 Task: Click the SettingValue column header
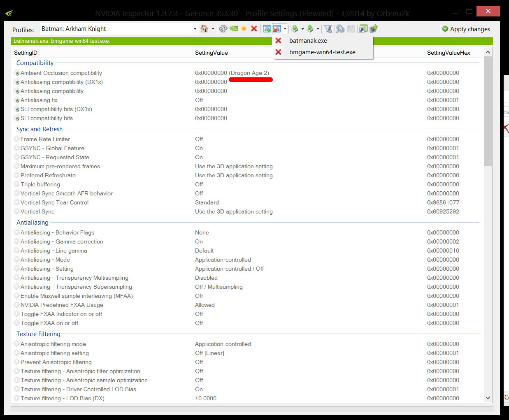click(309, 53)
